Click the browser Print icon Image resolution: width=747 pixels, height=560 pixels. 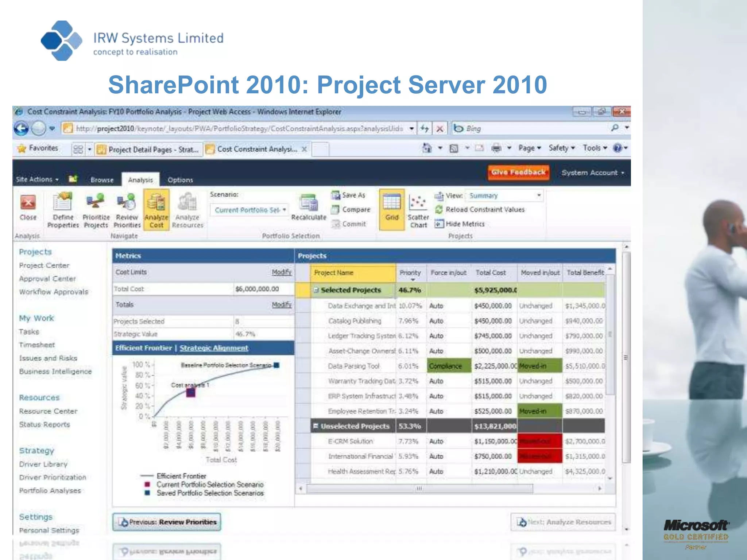pyautogui.click(x=496, y=148)
